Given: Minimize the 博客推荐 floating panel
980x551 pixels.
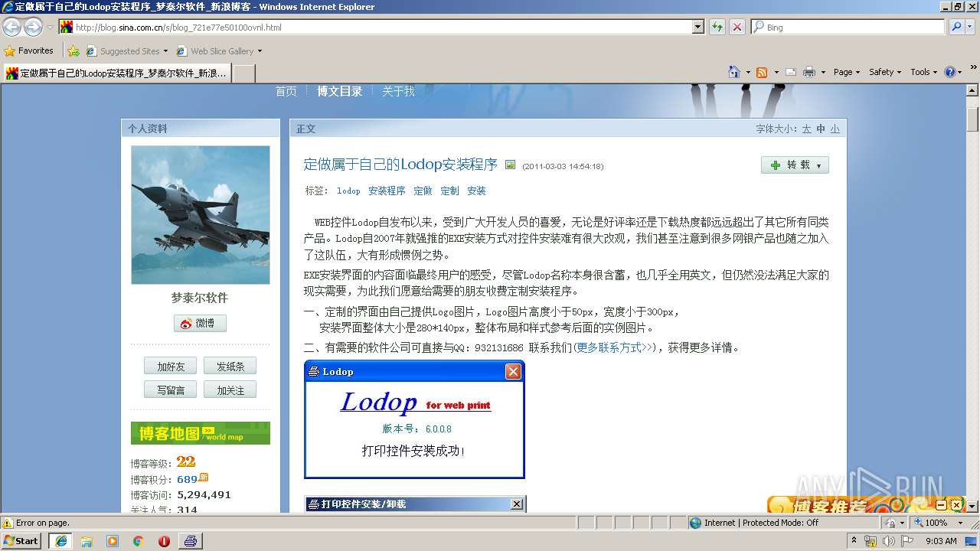Looking at the screenshot, I should tap(943, 505).
